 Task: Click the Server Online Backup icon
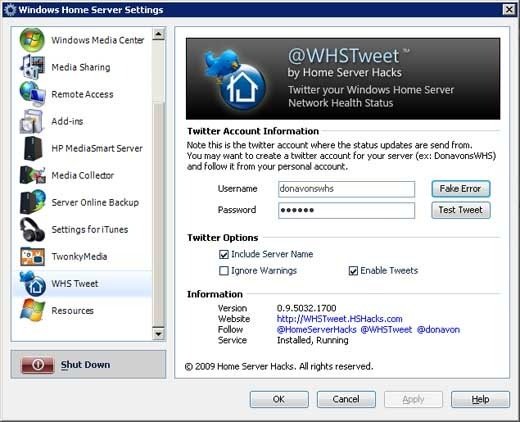tap(32, 202)
